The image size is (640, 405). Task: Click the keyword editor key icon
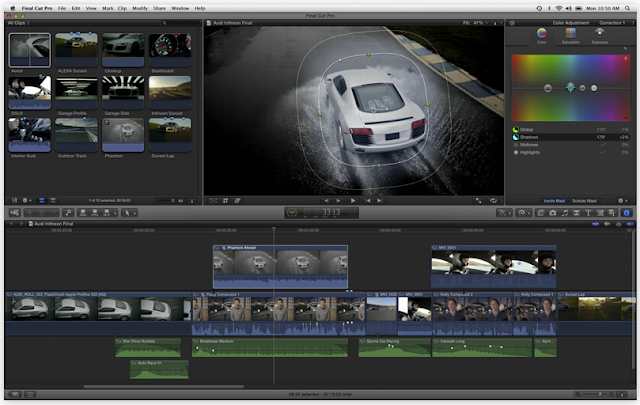click(x=68, y=213)
